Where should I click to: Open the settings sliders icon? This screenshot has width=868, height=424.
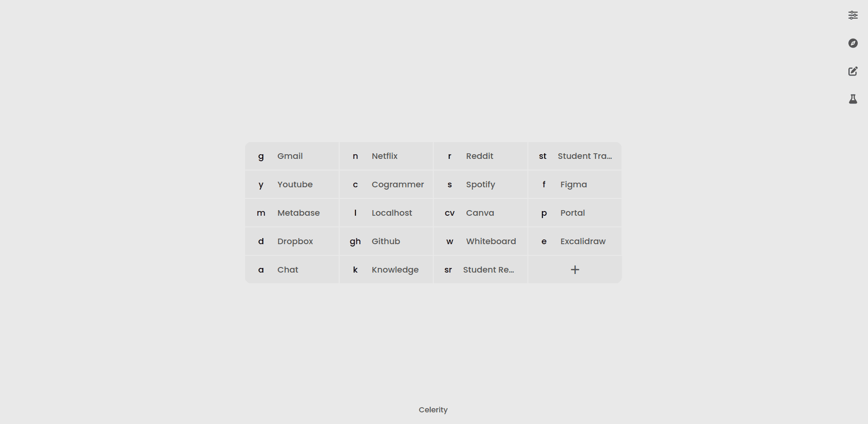853,15
